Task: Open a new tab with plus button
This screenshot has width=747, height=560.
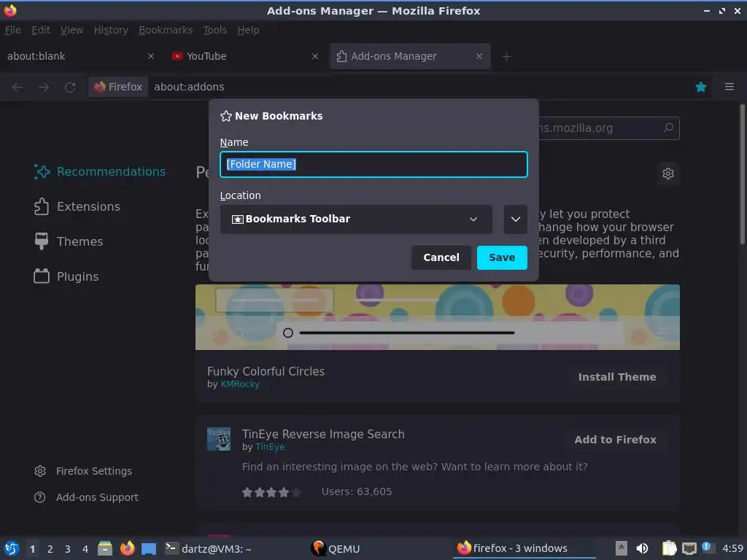Action: (506, 57)
